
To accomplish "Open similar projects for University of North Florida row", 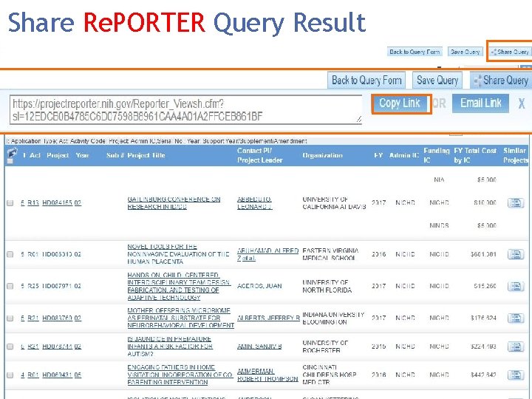I will point(516,286).
